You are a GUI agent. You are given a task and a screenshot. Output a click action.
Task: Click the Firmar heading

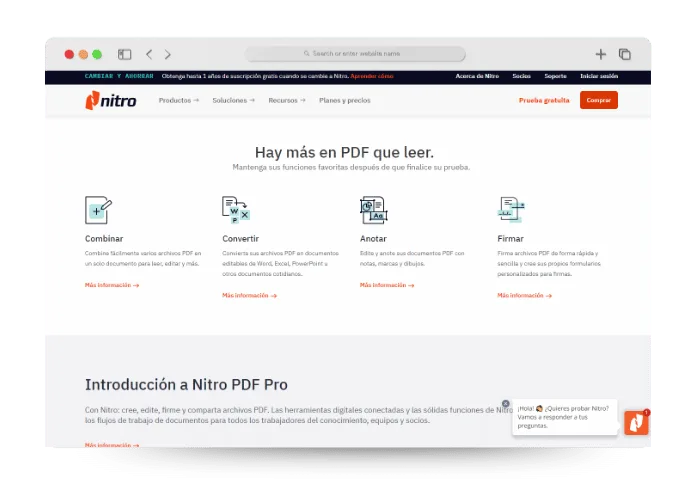click(510, 239)
